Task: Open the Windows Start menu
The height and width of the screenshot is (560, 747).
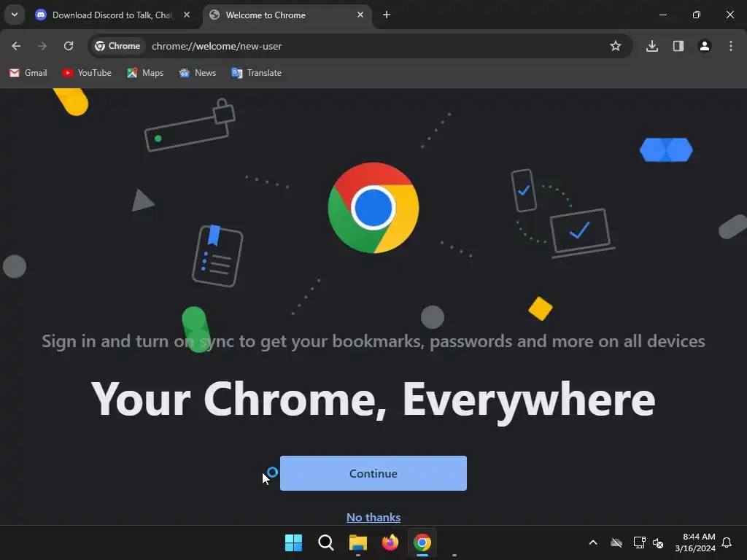Action: click(x=293, y=542)
